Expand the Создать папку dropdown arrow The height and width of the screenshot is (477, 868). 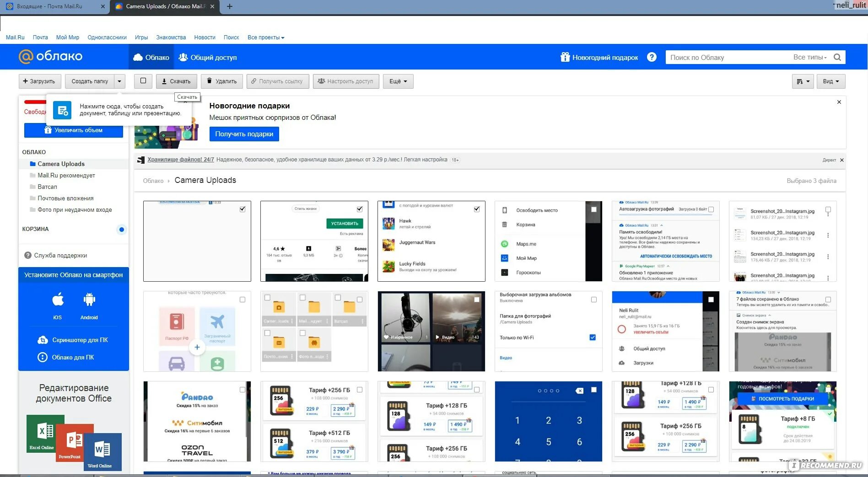[119, 81]
